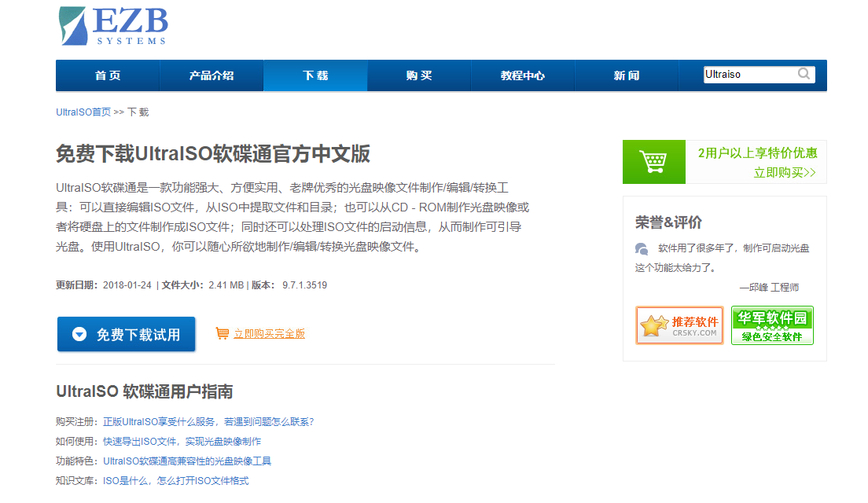Open the 产品介绍 navigation tab
The height and width of the screenshot is (503, 868).
click(x=211, y=75)
